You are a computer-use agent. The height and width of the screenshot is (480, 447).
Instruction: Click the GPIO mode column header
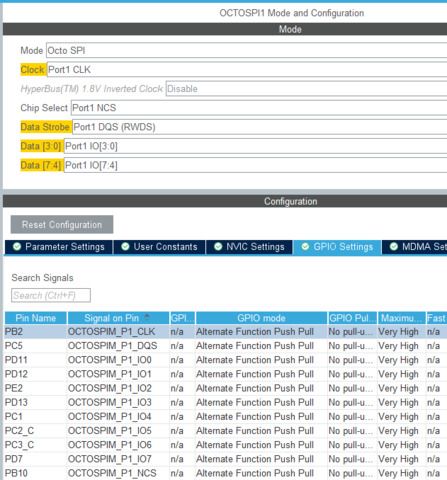[x=261, y=318]
